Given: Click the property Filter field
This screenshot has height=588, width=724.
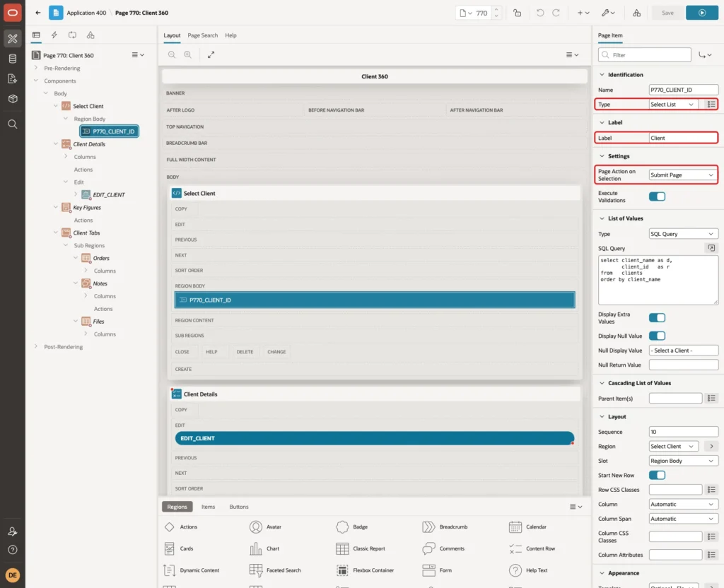Looking at the screenshot, I should (x=644, y=55).
